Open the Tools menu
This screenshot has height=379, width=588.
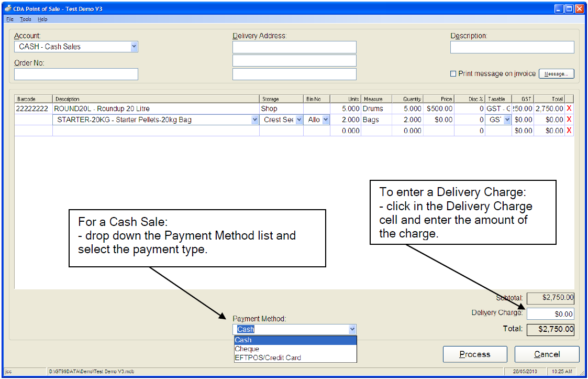click(26, 19)
